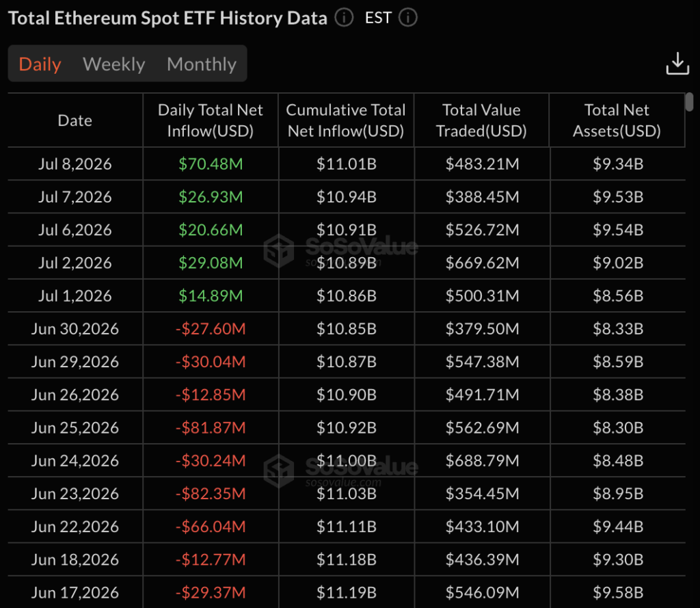700x608 pixels.
Task: Select the Jun 17,2026 date cell
Action: [75, 593]
